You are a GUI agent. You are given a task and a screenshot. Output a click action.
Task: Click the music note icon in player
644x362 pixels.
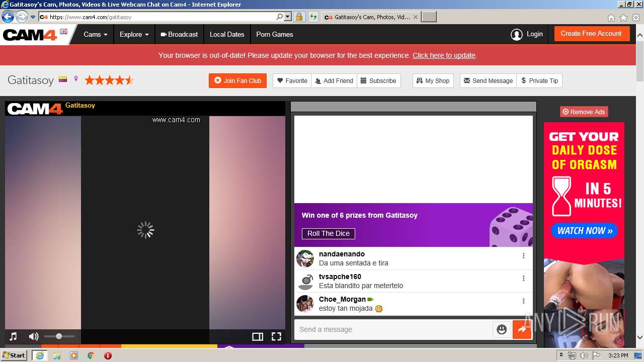click(x=14, y=336)
